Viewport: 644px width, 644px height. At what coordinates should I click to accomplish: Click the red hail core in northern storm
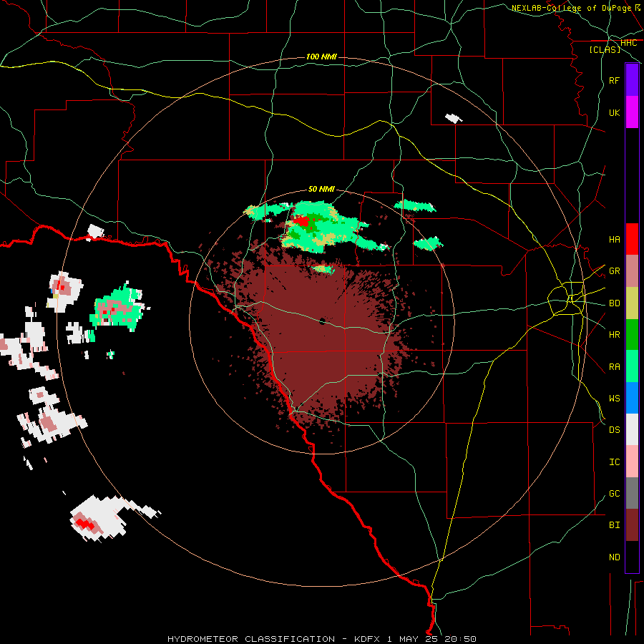[x=302, y=222]
